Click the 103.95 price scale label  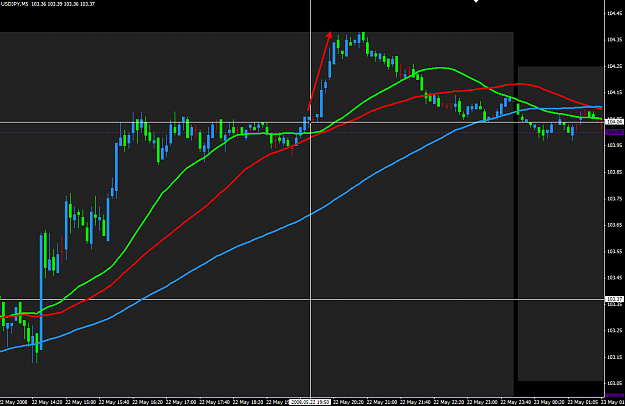pos(614,145)
